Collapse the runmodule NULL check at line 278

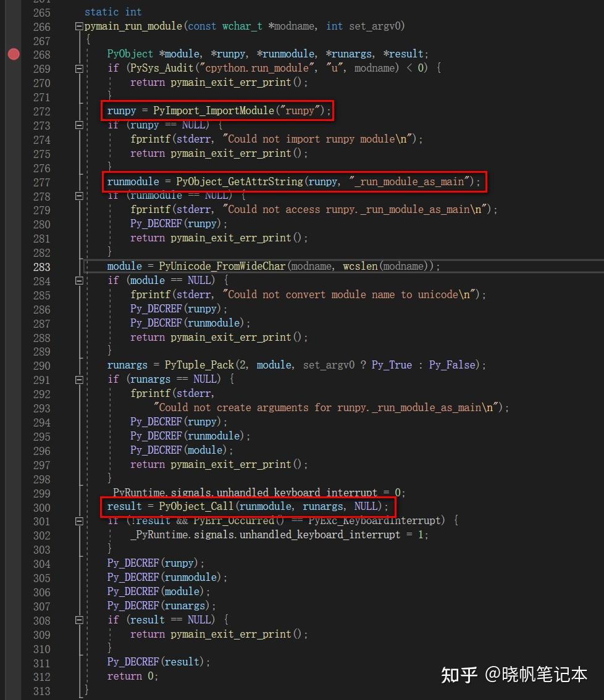[78, 196]
